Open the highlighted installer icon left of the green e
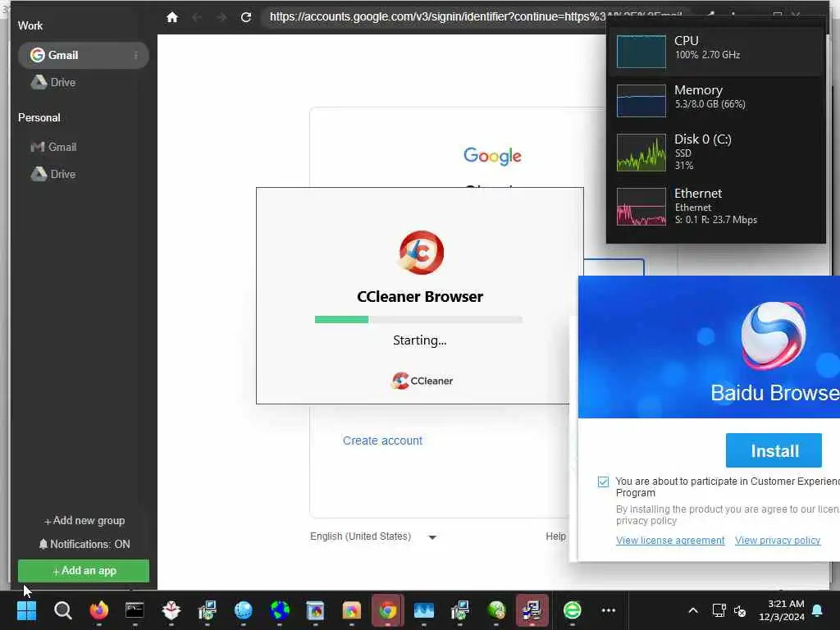 tap(532, 610)
